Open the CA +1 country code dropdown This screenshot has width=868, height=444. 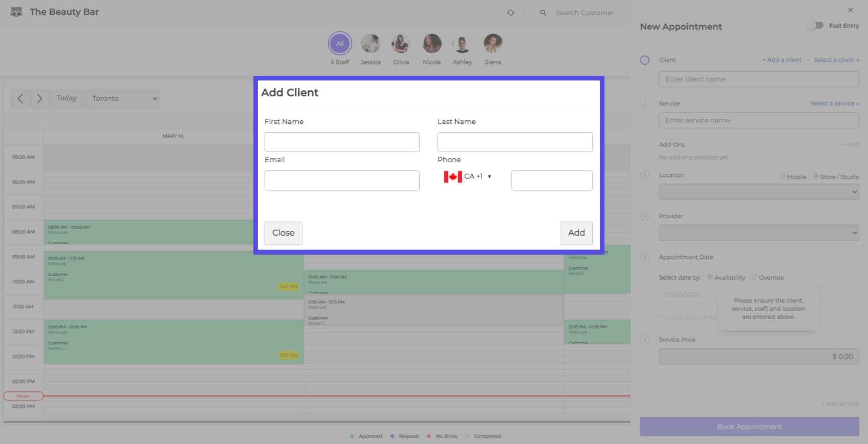(468, 176)
